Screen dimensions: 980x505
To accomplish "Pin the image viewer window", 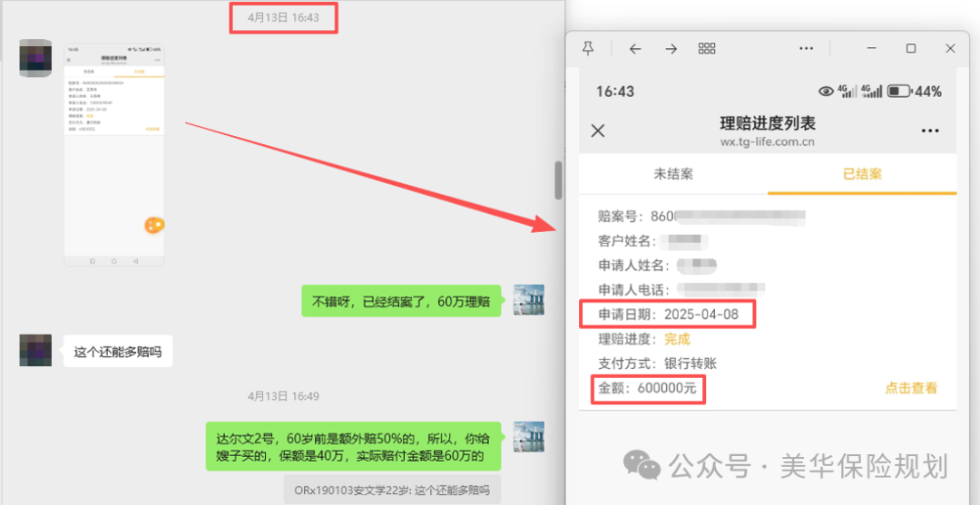I will (x=587, y=49).
